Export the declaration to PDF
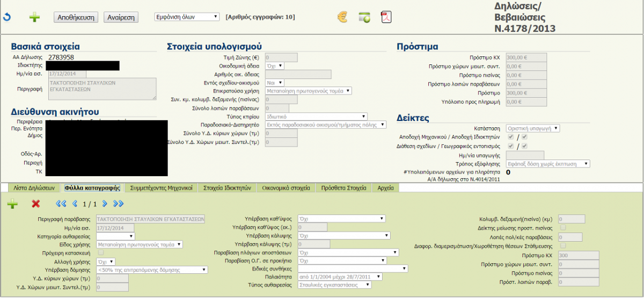Screen dimensions: 644x298 (x=386, y=17)
